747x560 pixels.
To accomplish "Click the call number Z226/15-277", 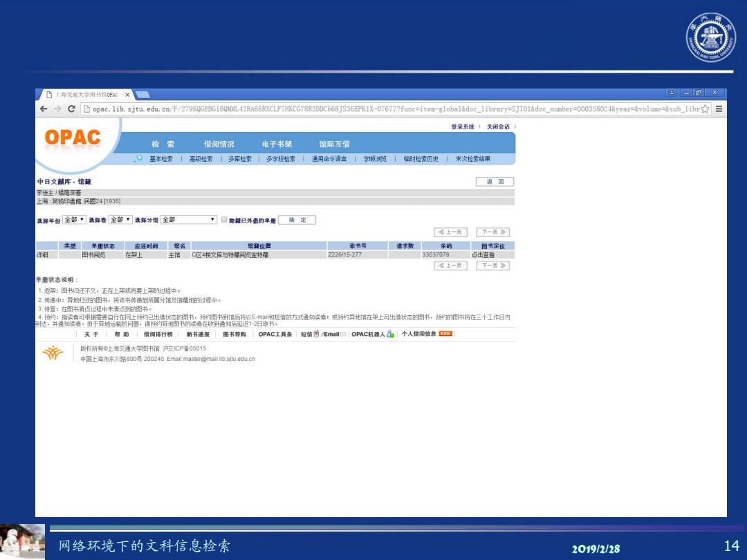I will (x=344, y=254).
